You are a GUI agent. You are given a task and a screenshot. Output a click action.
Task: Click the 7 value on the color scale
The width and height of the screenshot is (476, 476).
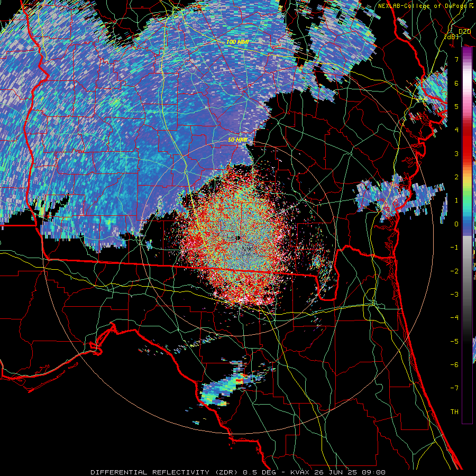point(456,59)
